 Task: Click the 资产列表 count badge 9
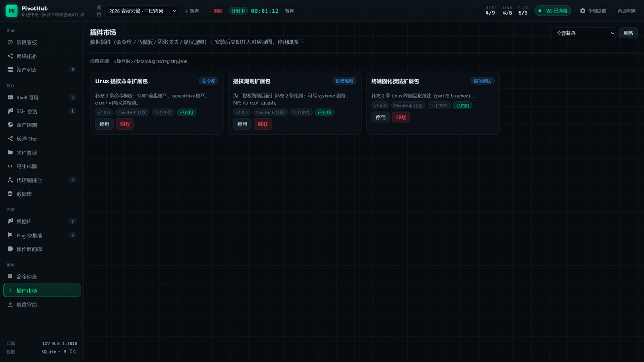(72, 70)
